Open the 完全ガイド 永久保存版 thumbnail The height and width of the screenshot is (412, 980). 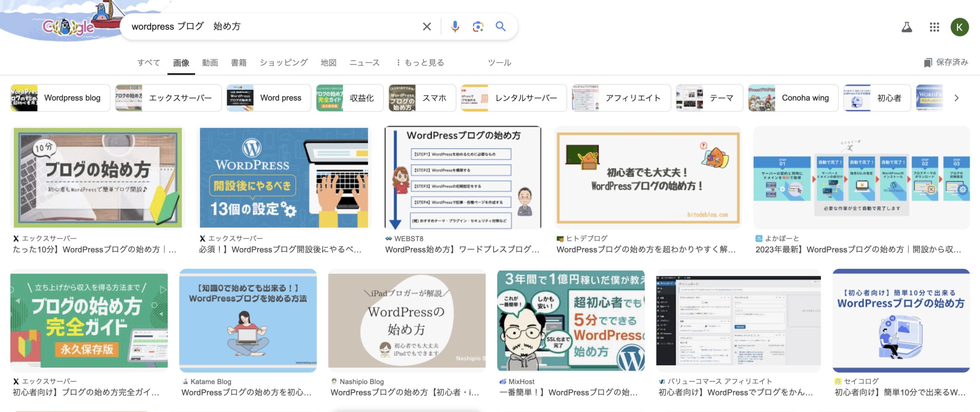click(x=89, y=320)
